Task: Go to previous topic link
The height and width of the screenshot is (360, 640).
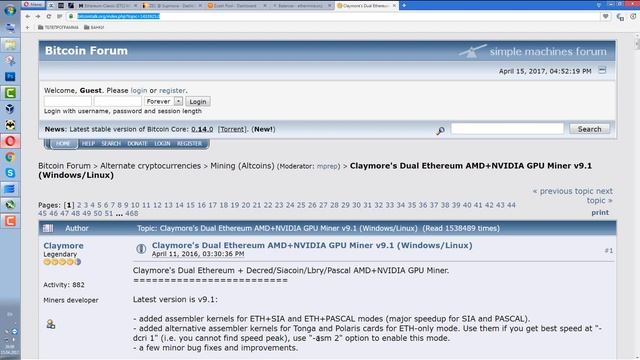Action: coord(563,191)
